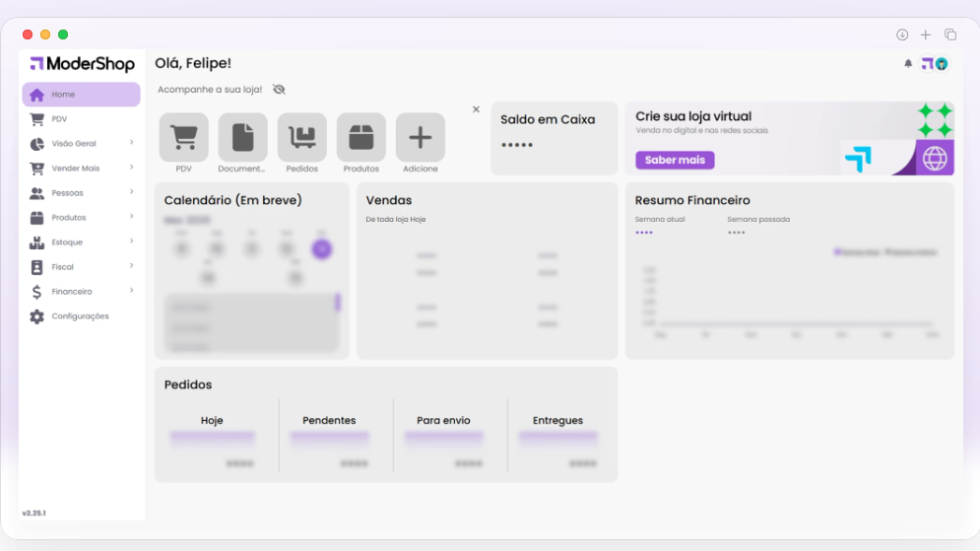Image resolution: width=980 pixels, height=551 pixels.
Task: Select Home in the sidebar
Action: tap(81, 95)
